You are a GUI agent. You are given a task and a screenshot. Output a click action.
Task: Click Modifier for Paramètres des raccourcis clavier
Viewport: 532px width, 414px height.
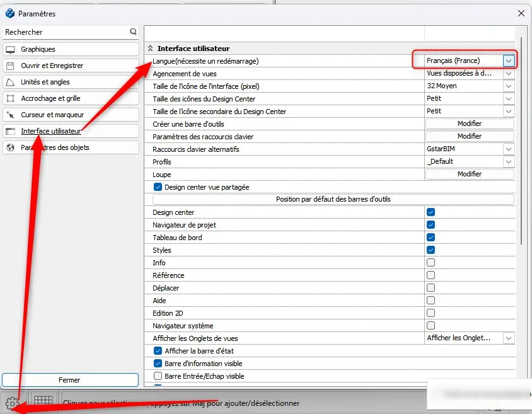[470, 136]
